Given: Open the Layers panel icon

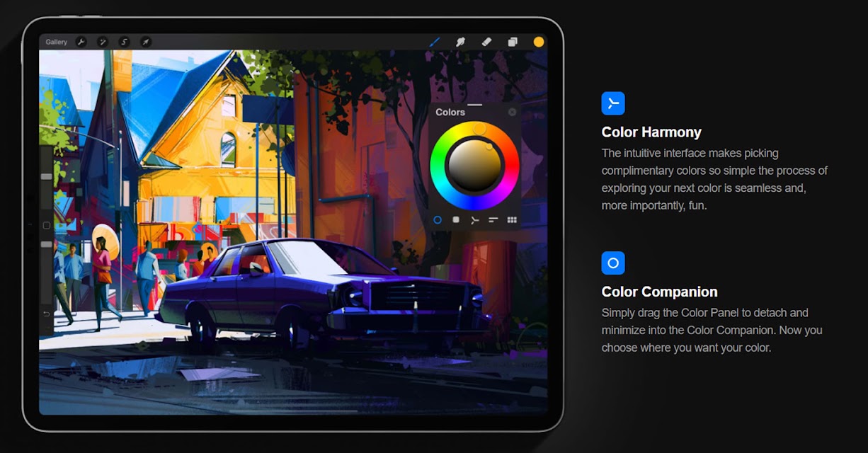Looking at the screenshot, I should pyautogui.click(x=513, y=42).
